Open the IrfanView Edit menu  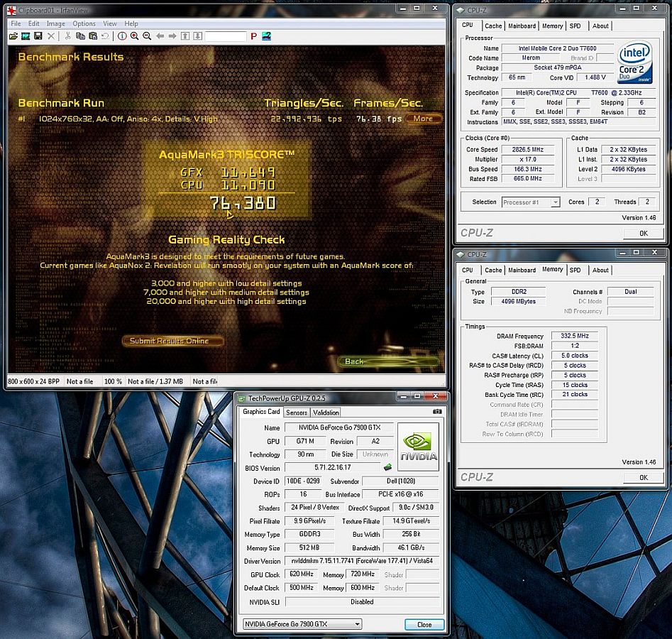(34, 23)
